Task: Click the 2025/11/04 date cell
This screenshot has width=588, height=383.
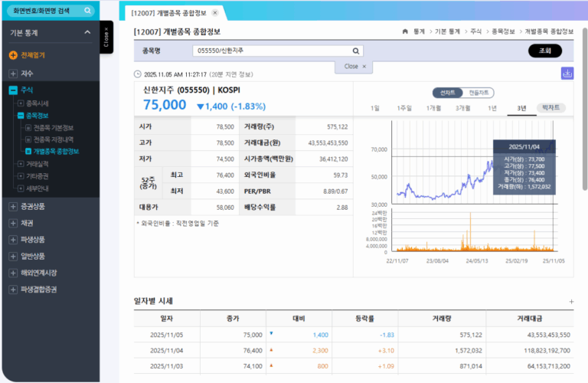Action: point(166,351)
